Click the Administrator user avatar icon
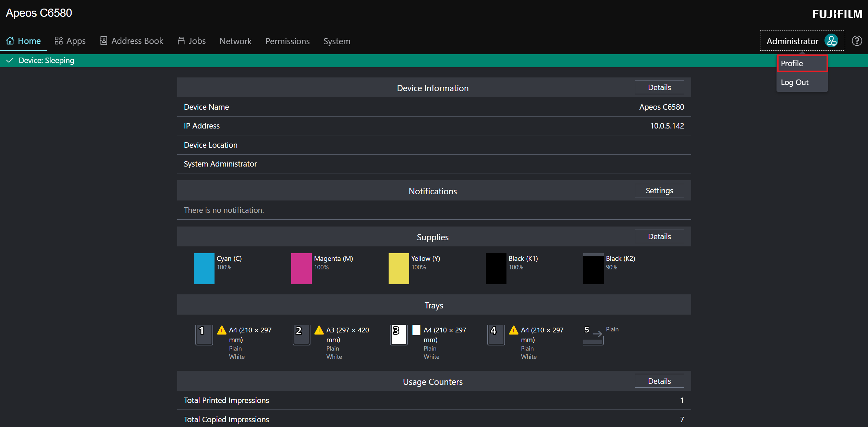Viewport: 868px width, 427px height. click(x=831, y=41)
